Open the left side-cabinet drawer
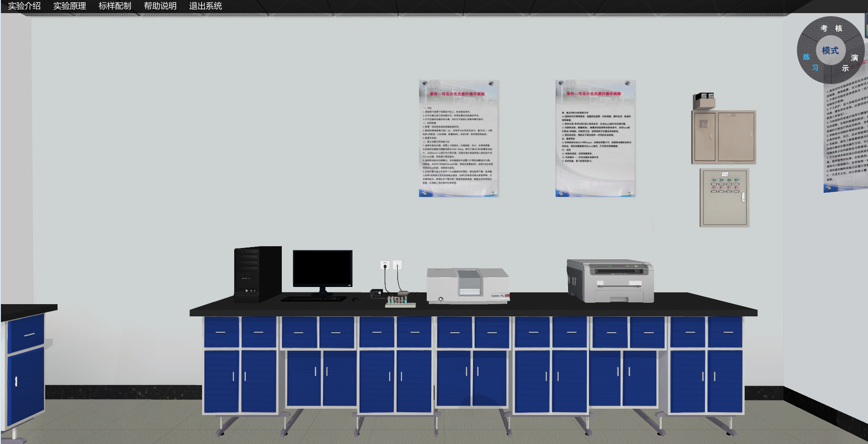Viewport: 868px width, 444px height. point(27,334)
